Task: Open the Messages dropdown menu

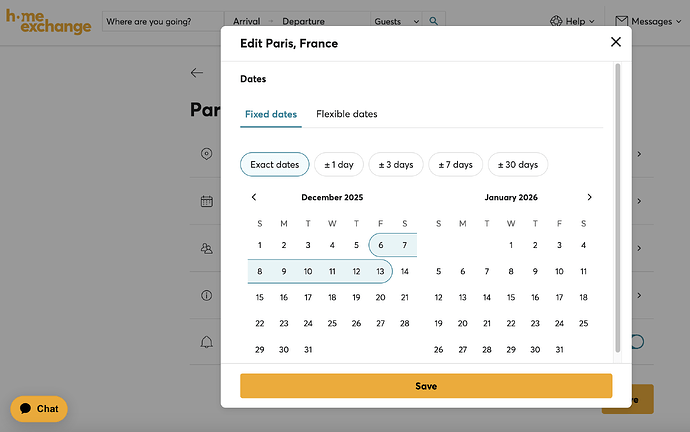Action: (654, 21)
